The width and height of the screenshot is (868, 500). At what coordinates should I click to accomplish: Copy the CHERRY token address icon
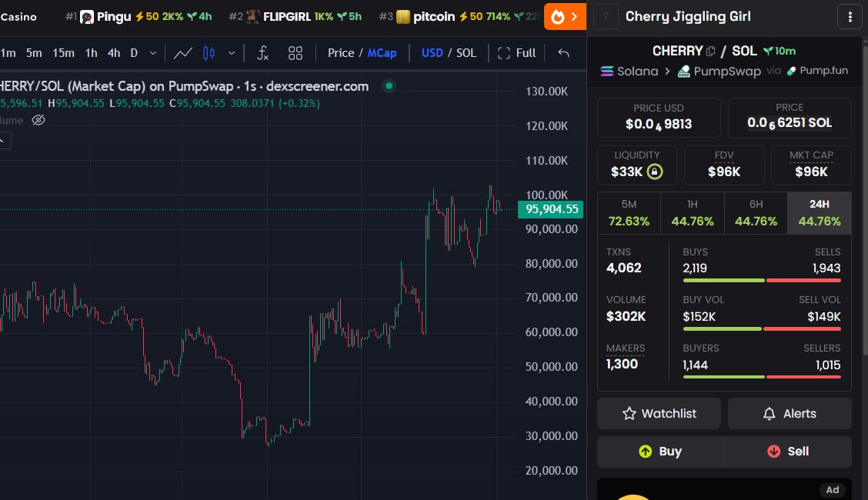tap(711, 52)
